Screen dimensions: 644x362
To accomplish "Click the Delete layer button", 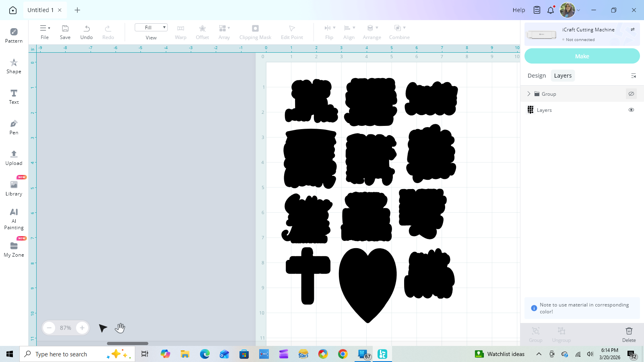I will 629,334.
